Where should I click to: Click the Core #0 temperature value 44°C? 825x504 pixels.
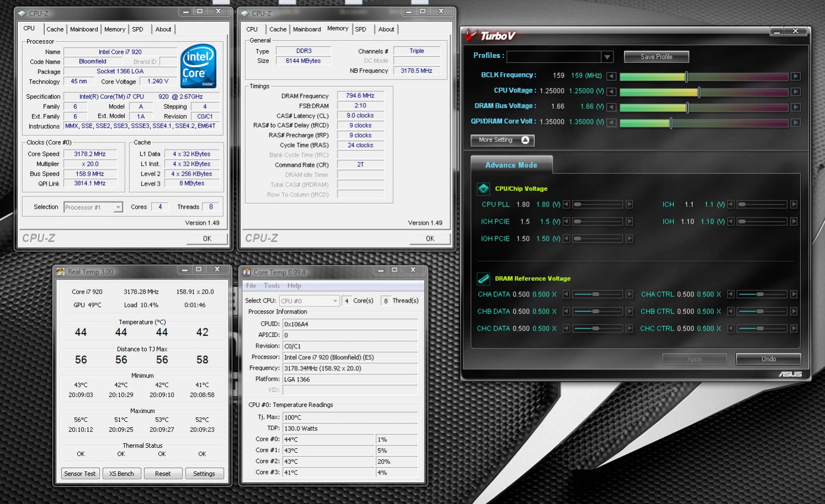[329, 439]
